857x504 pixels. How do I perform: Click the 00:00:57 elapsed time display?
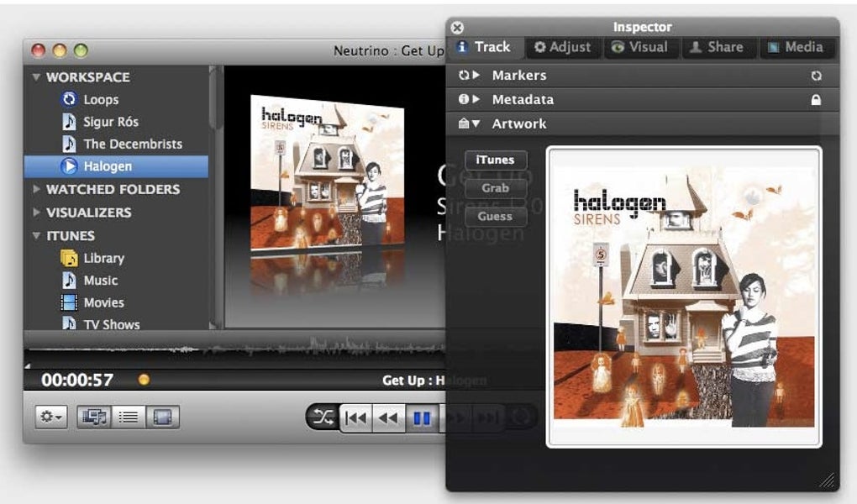(x=77, y=380)
